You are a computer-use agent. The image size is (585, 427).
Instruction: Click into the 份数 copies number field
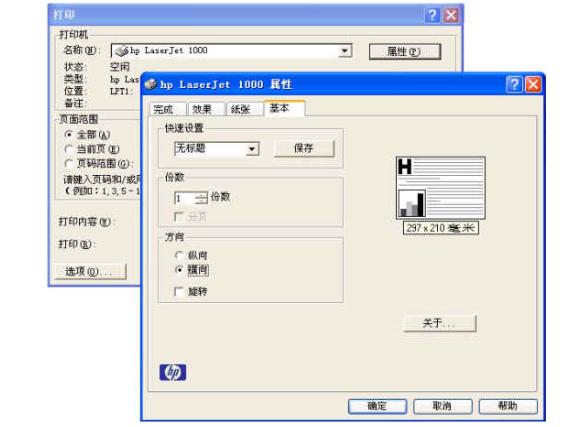pyautogui.click(x=185, y=198)
